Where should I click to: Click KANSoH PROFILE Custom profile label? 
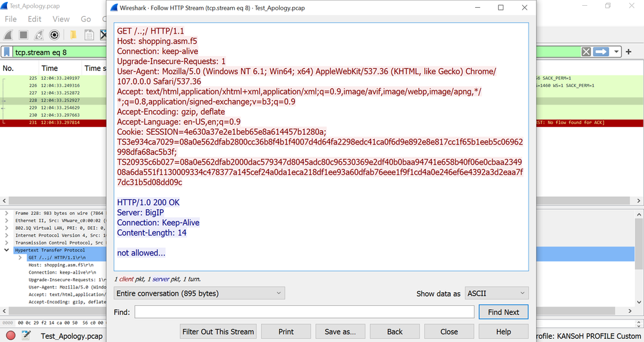590,336
